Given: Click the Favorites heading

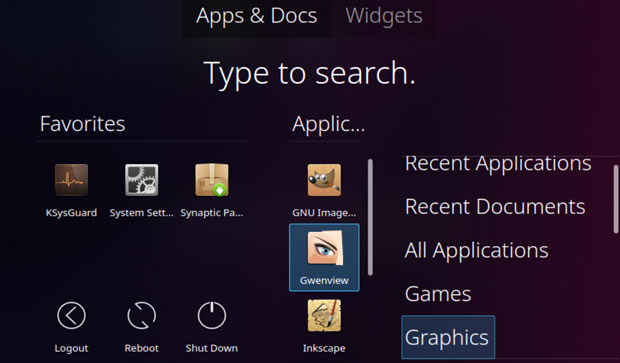Looking at the screenshot, I should pyautogui.click(x=83, y=124).
